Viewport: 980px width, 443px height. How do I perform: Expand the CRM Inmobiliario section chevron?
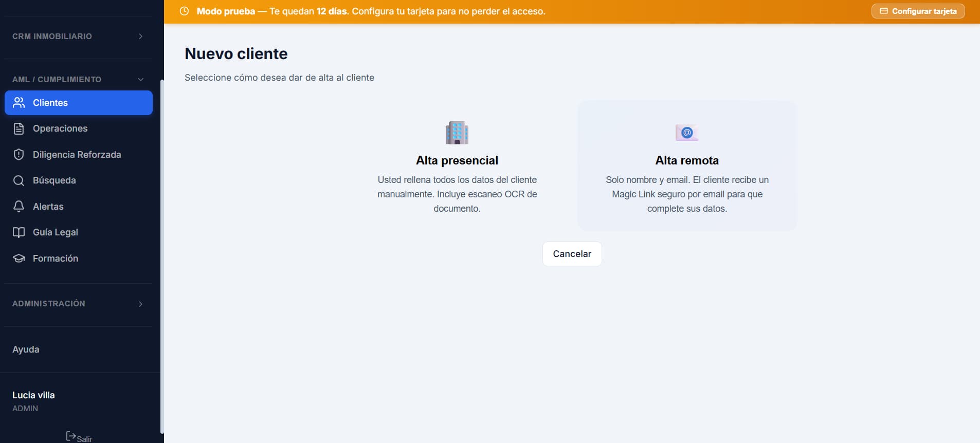point(141,36)
